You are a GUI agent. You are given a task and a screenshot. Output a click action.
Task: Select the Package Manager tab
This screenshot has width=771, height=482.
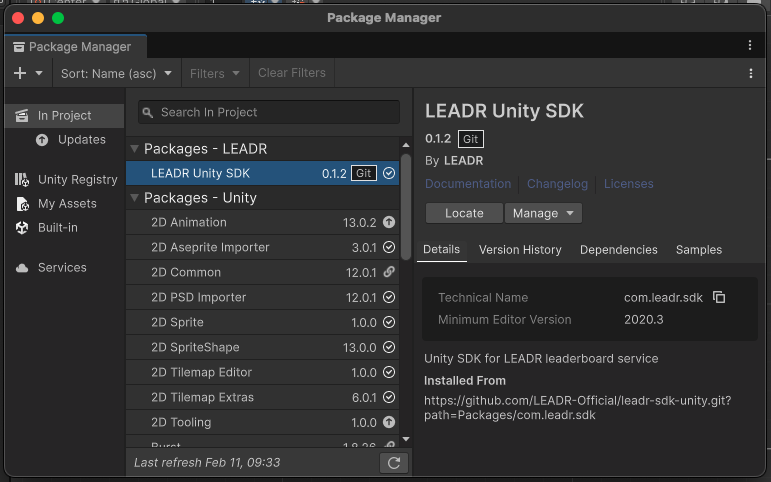pos(75,47)
